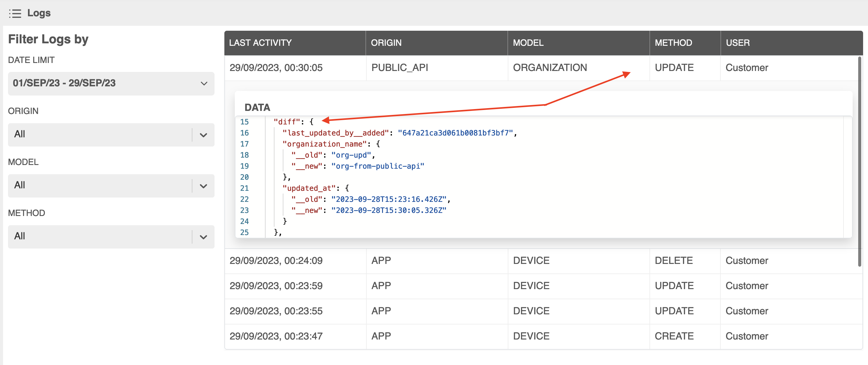Click the Date Limit chevron arrow

[204, 84]
